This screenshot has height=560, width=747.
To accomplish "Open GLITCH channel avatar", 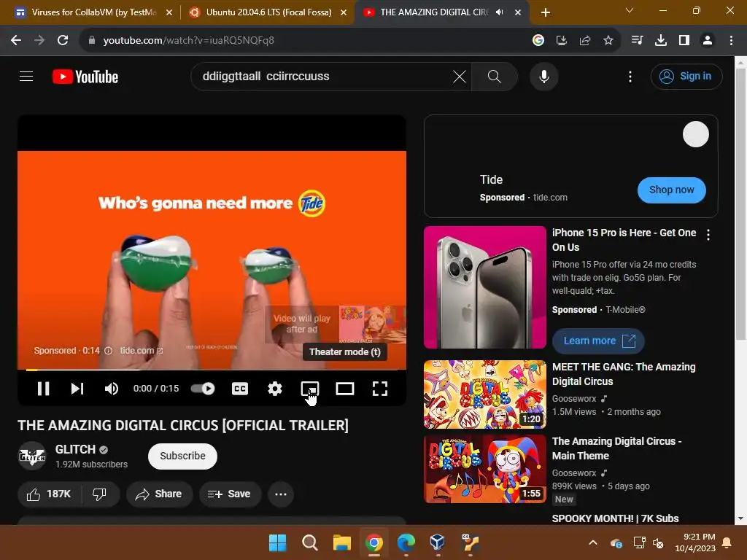I will tap(32, 456).
